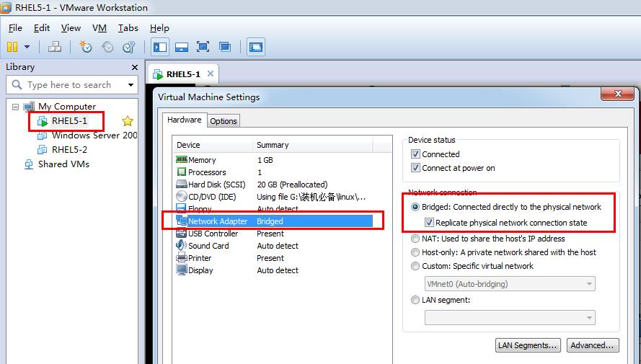The image size is (641, 364).
Task: Select the Bridged network radio button
Action: [x=415, y=207]
